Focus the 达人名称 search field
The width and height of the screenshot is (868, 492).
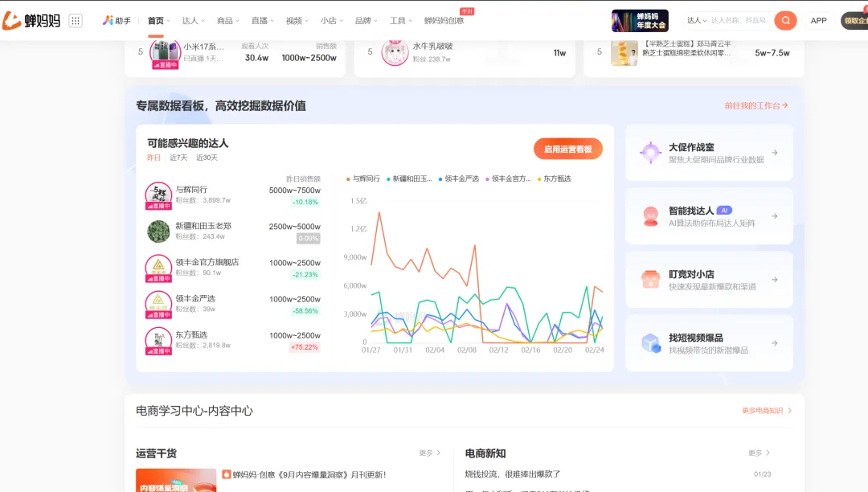coord(739,20)
